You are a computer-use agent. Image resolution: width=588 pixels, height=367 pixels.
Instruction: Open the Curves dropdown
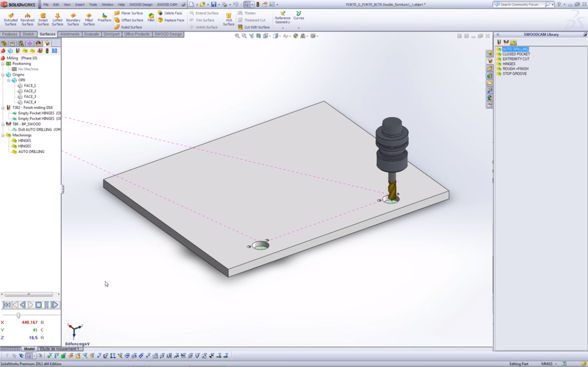(299, 28)
